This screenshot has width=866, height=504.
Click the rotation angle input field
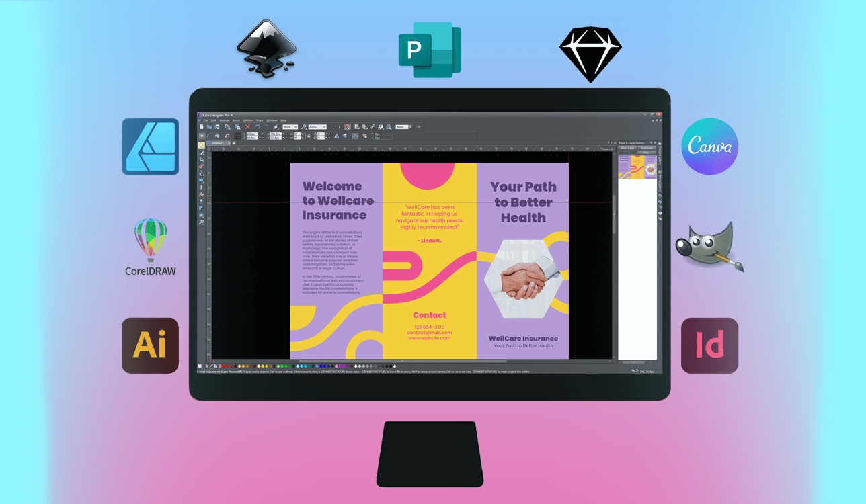click(x=321, y=134)
